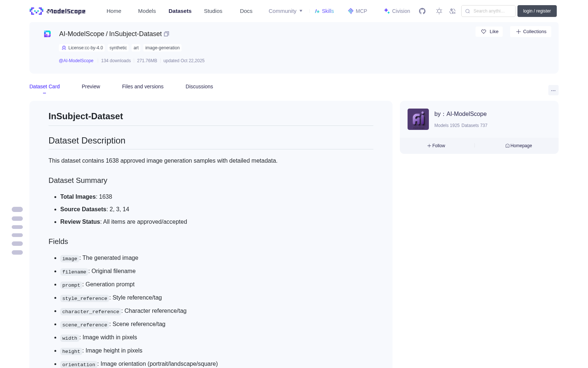
Task: Open the ModelScope logo homepage
Action: [57, 11]
